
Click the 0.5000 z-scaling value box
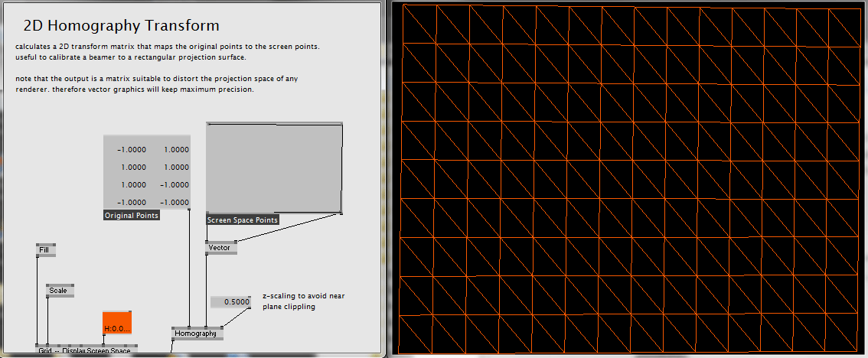[231, 302]
